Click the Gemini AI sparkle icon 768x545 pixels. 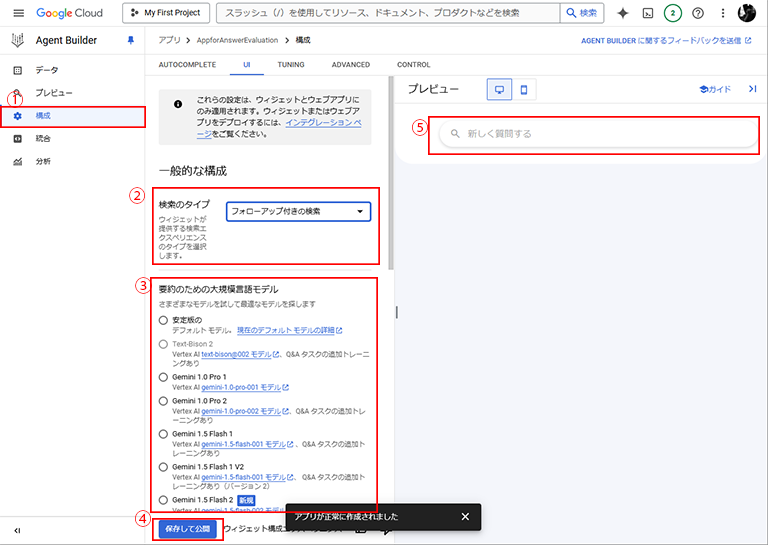[x=623, y=13]
